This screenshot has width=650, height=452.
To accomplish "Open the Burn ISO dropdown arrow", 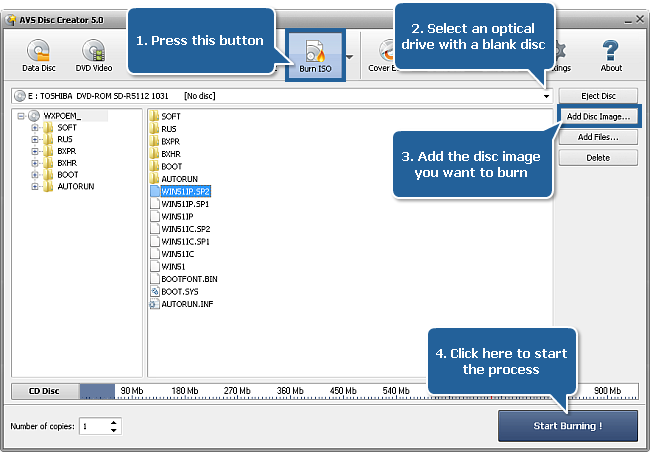I will 350,57.
